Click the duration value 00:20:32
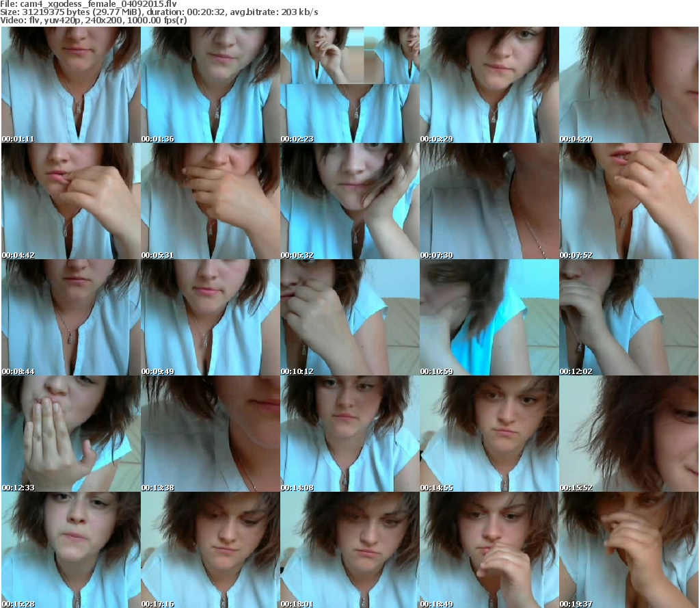This screenshot has width=700, height=608. click(206, 12)
